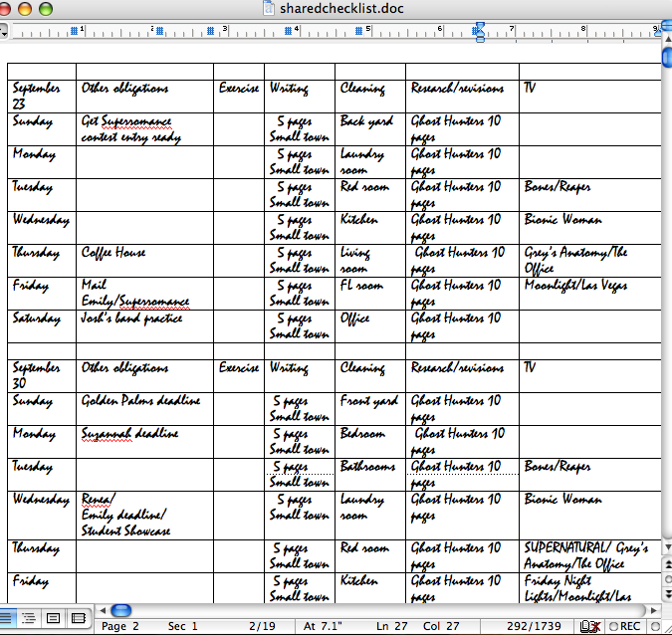Click horizontal scrollbar left arrow
The width and height of the screenshot is (672, 635).
point(103,610)
